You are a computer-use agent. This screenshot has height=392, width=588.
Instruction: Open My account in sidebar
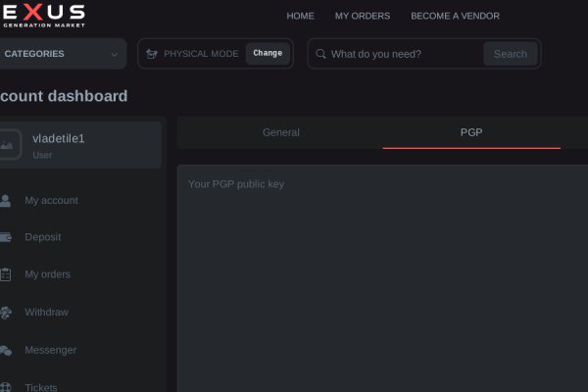pos(51,201)
